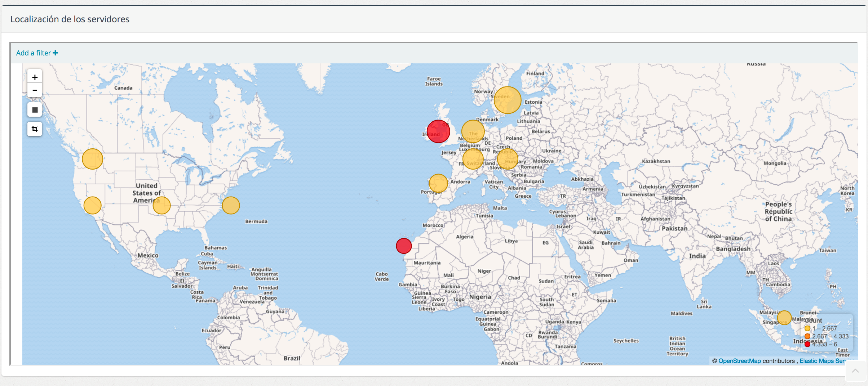This screenshot has height=386, width=868.
Task: Click the red legend swatch 4.333 – 6
Action: 807,344
